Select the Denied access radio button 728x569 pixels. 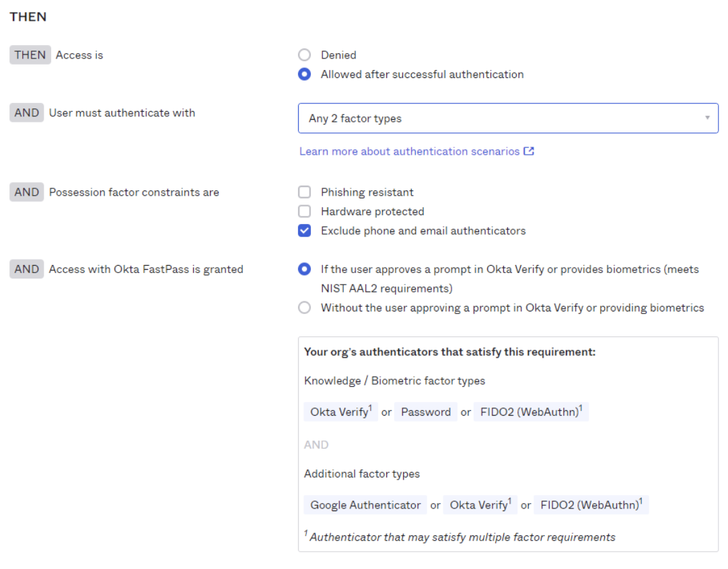305,55
